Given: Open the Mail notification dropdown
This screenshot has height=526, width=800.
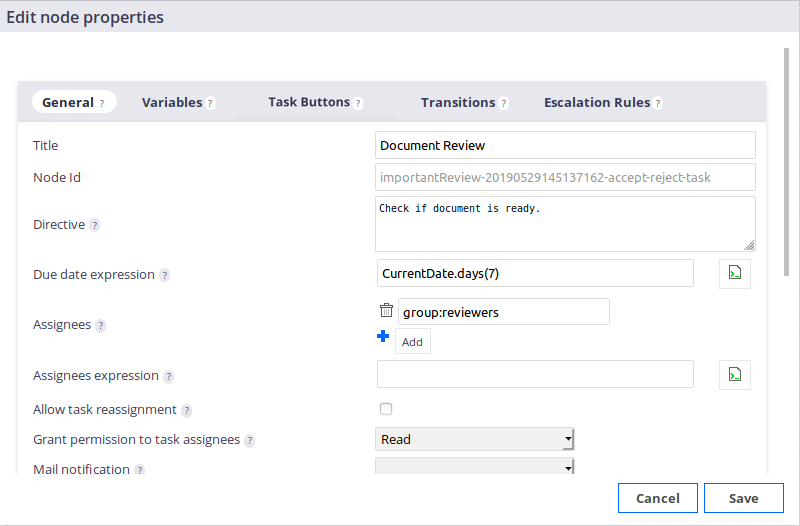Looking at the screenshot, I should pyautogui.click(x=474, y=466).
